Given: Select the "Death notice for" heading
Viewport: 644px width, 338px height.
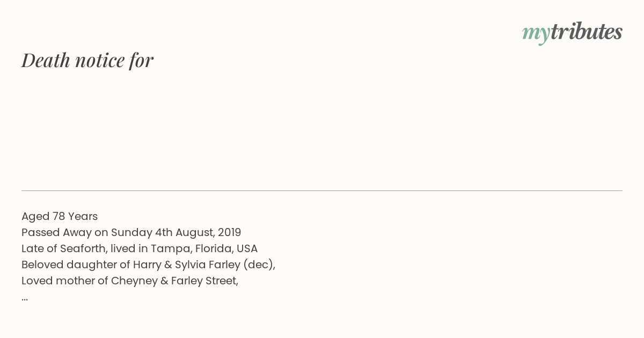Looking at the screenshot, I should (87, 60).
